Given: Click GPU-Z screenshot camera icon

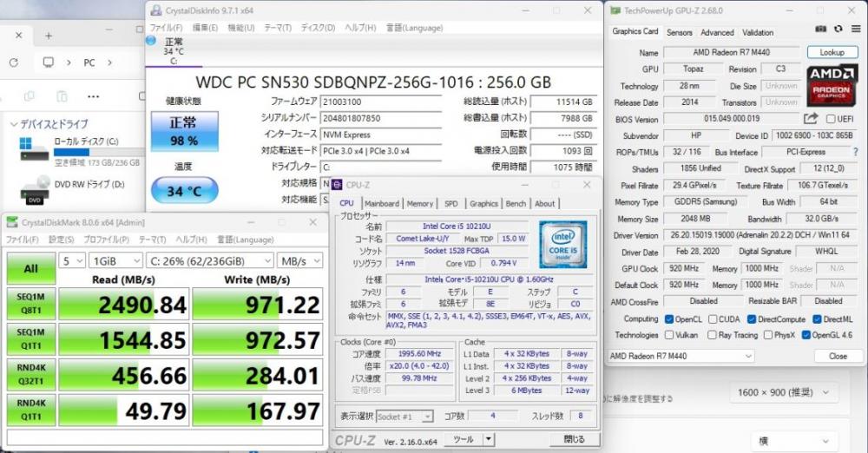Looking at the screenshot, I should click(821, 29).
